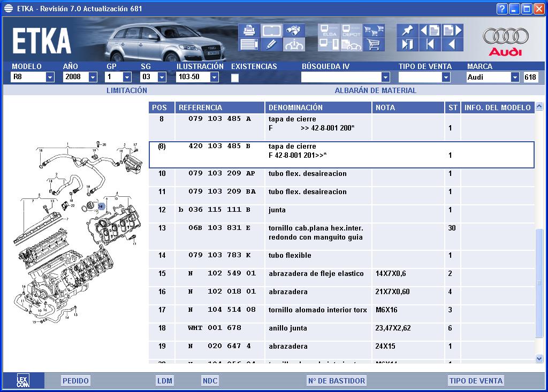Expand the BÚSQUEDA IV dropdown
Screen dimensions: 548x392
pyautogui.click(x=385, y=77)
